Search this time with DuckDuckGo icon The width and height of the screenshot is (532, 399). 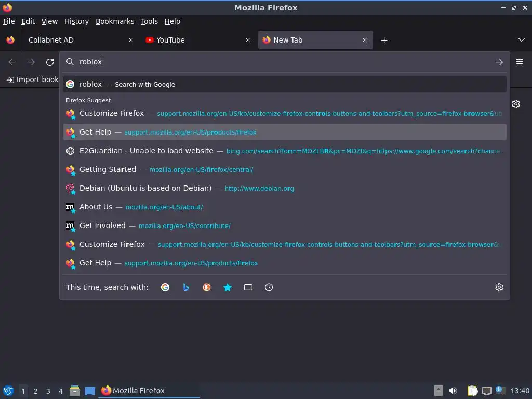click(207, 287)
